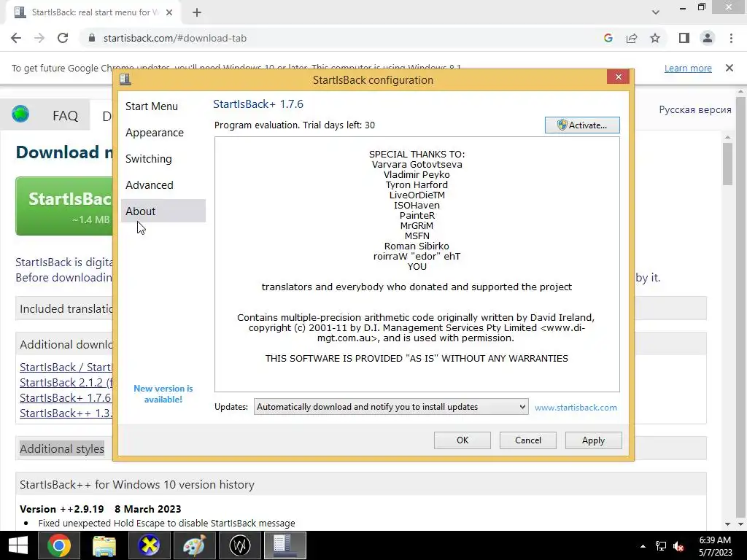Open the Start Menu settings section
Image resolution: width=747 pixels, height=560 pixels.
[152, 106]
